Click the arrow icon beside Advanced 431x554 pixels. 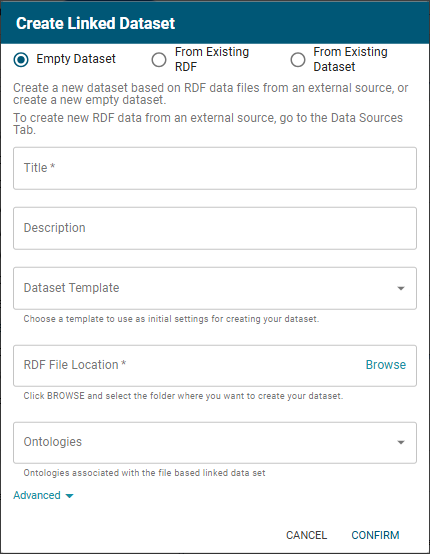click(70, 496)
